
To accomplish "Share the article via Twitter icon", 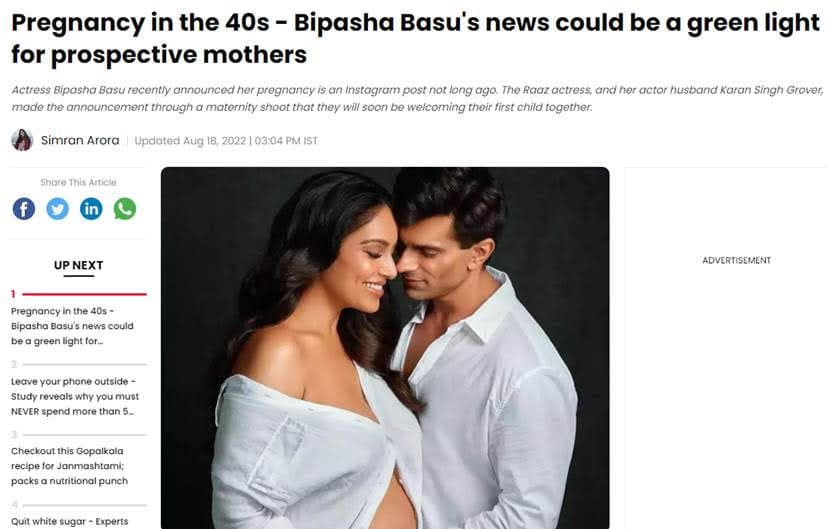I will pyautogui.click(x=58, y=209).
